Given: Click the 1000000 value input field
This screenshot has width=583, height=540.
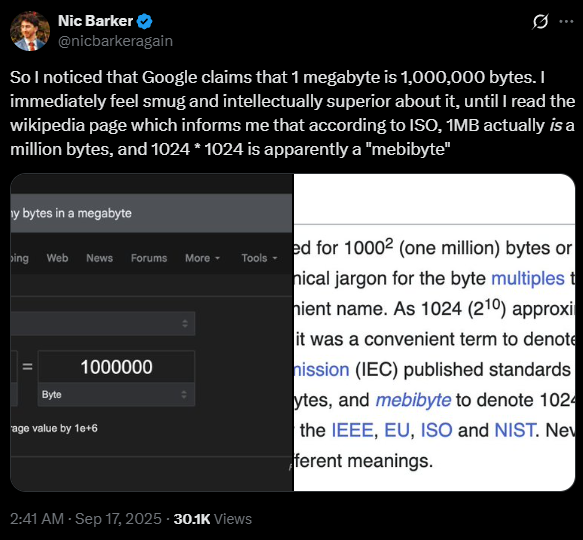Looking at the screenshot, I should pos(116,367).
